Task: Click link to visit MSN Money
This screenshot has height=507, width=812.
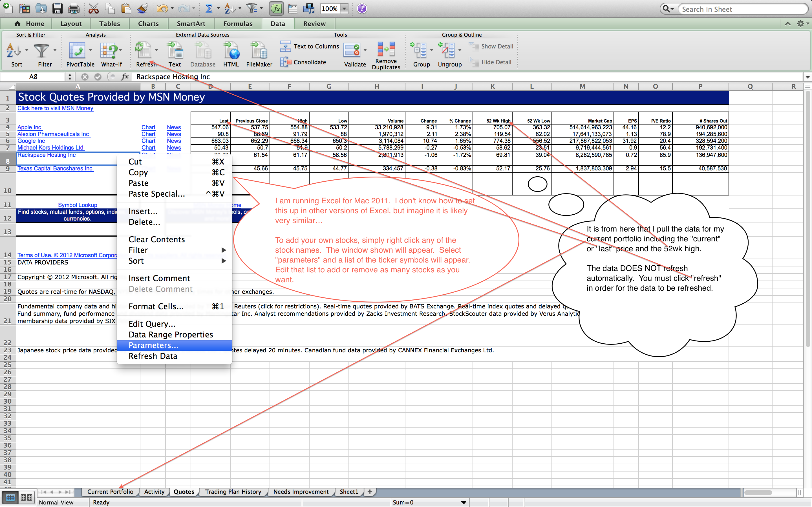Action: tap(56, 108)
